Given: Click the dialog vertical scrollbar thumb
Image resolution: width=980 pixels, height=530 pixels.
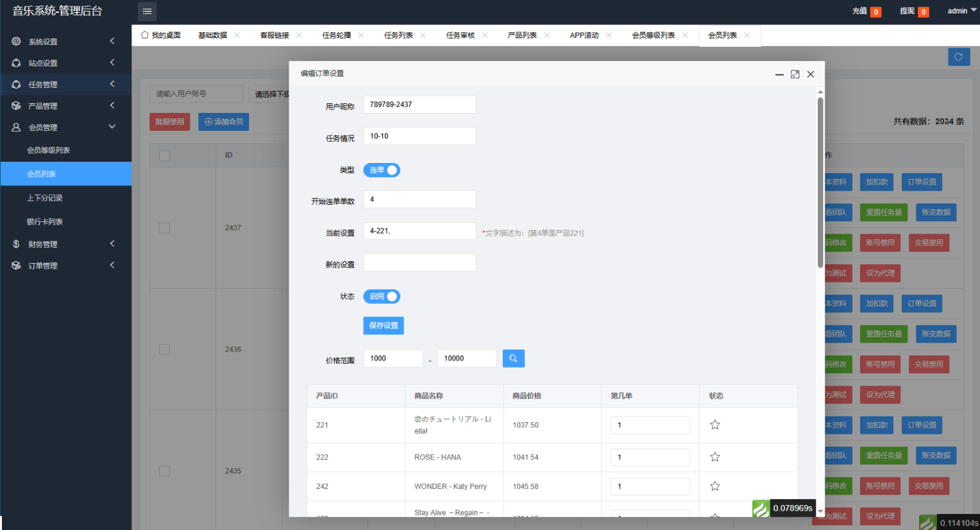Looking at the screenshot, I should 820,183.
